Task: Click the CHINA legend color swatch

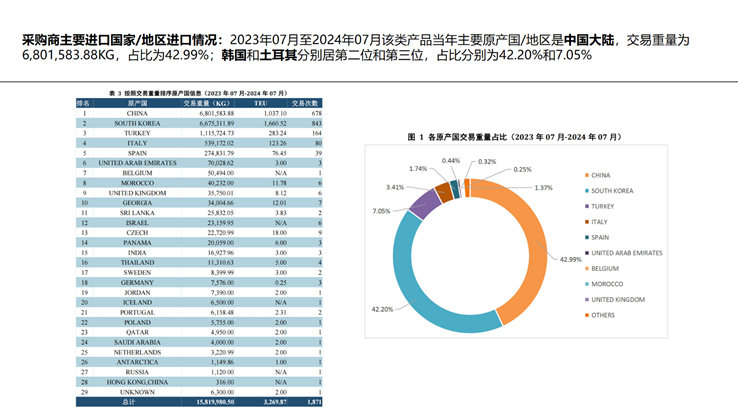Action: click(x=584, y=175)
